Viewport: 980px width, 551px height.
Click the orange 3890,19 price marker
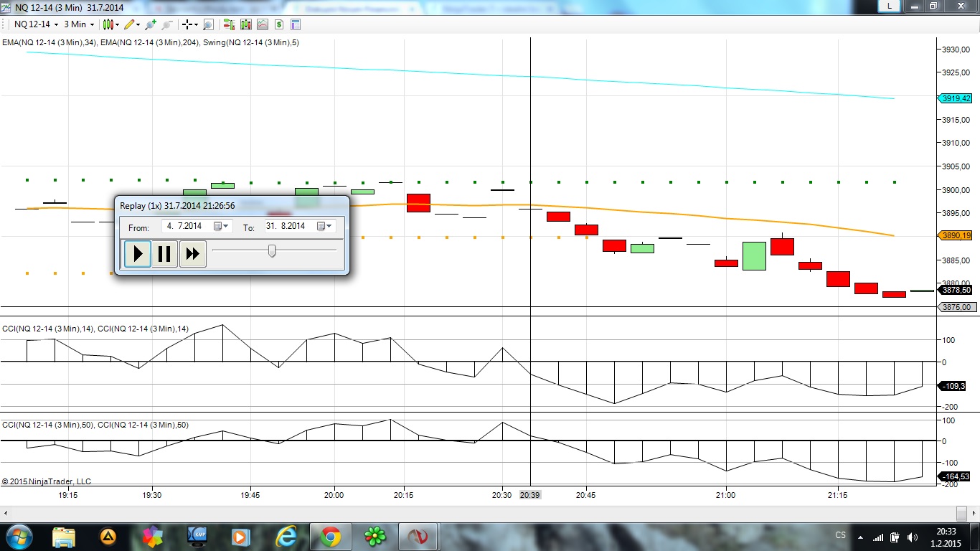[x=956, y=235]
